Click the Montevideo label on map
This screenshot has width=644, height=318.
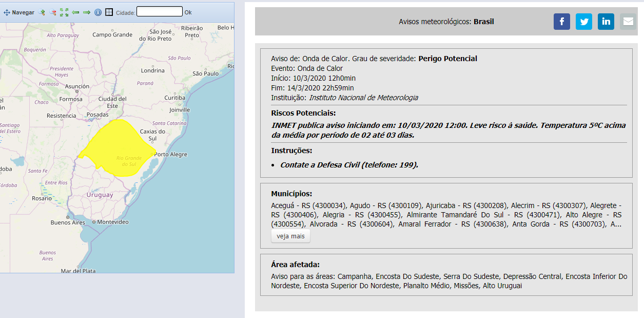(x=112, y=222)
